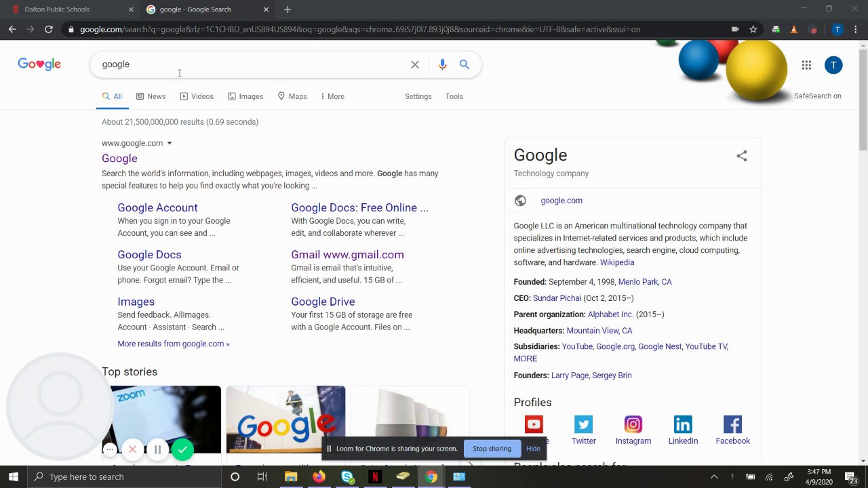The image size is (868, 488).
Task: Open Firefox from the taskbar
Action: click(319, 476)
